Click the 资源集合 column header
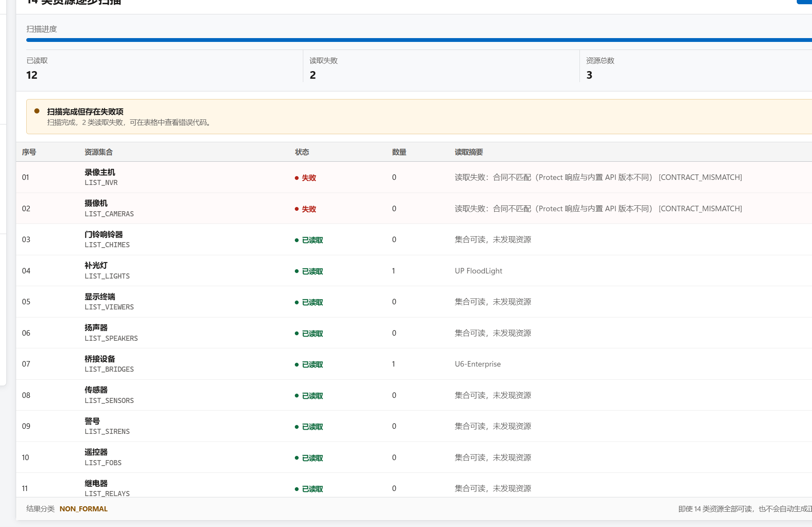 point(99,152)
